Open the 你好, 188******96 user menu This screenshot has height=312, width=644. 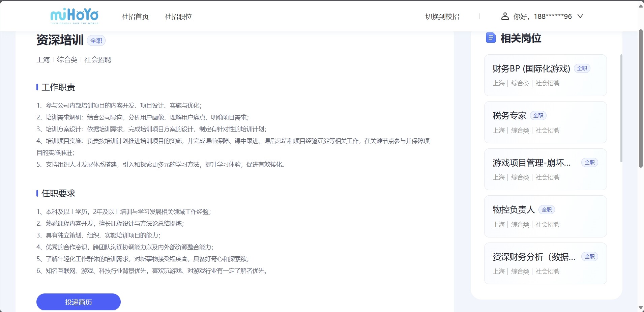pos(542,17)
